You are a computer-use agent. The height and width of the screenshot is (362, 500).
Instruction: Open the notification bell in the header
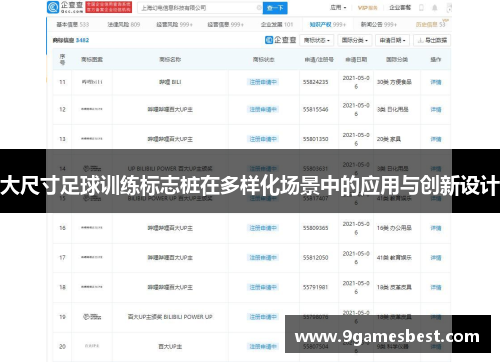435,7
